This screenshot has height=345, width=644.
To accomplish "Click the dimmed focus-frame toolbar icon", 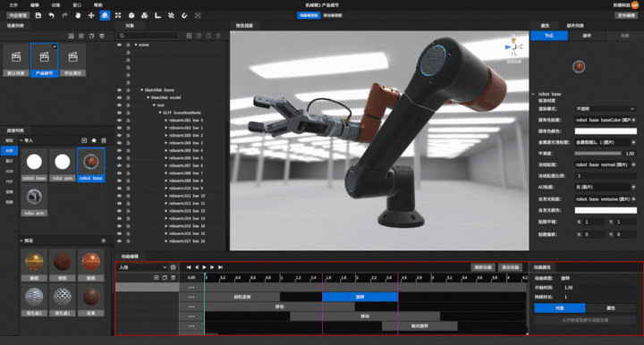I will click(x=198, y=15).
